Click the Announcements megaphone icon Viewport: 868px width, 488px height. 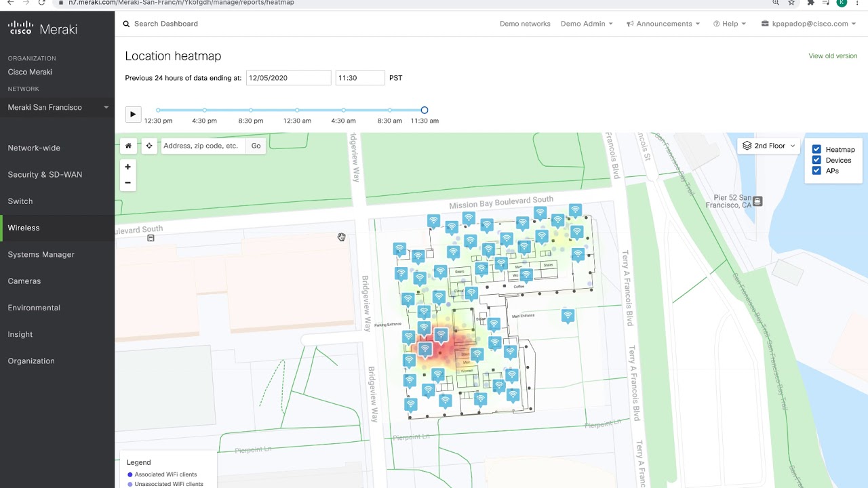coord(630,24)
